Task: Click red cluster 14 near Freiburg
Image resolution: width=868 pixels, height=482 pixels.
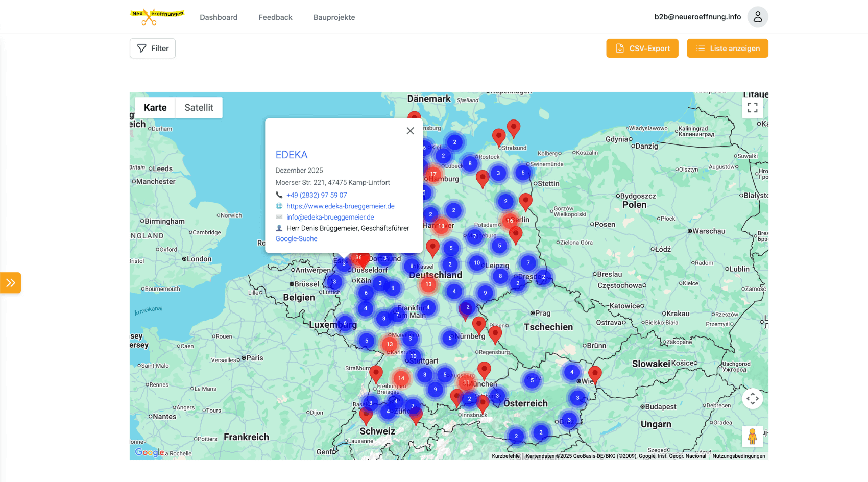Action: [x=401, y=378]
